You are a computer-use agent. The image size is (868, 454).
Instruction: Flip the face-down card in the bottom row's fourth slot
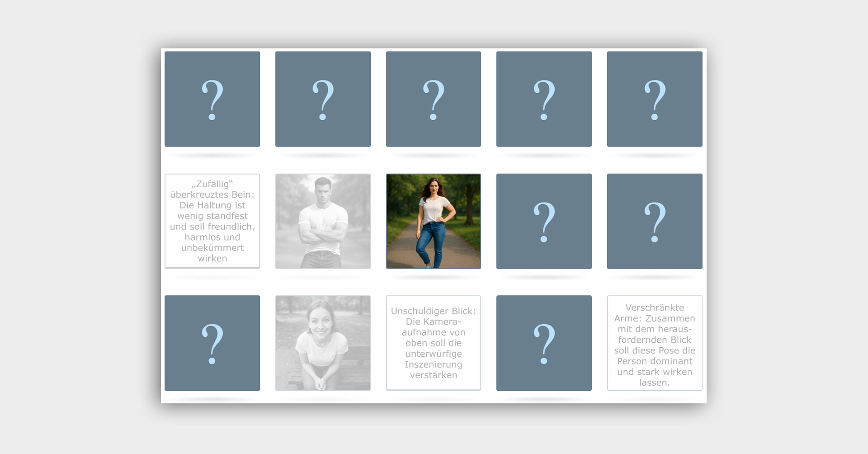pos(544,343)
